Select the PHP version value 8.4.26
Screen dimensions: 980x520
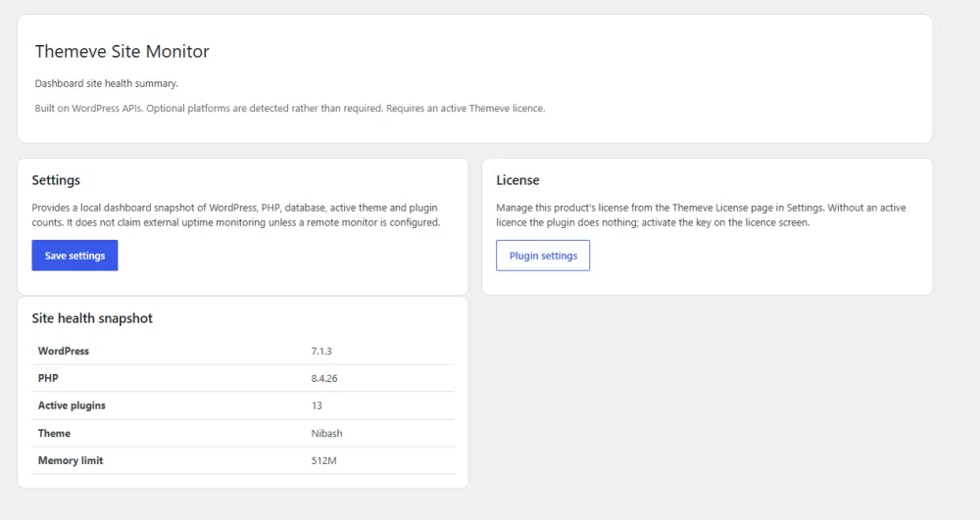pos(324,378)
